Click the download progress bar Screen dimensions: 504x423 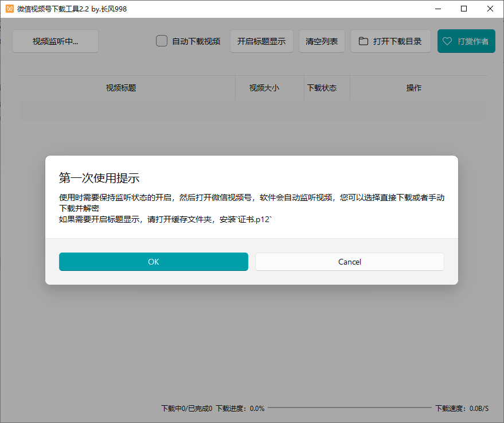click(349, 408)
